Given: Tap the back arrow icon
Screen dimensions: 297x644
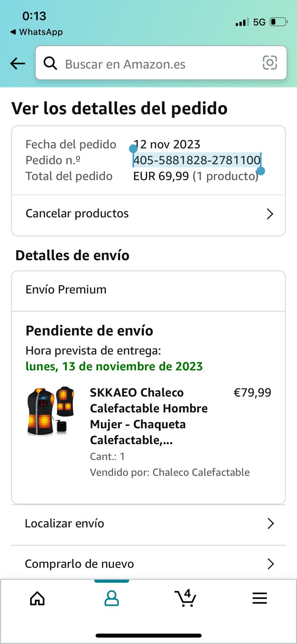Looking at the screenshot, I should [x=18, y=63].
